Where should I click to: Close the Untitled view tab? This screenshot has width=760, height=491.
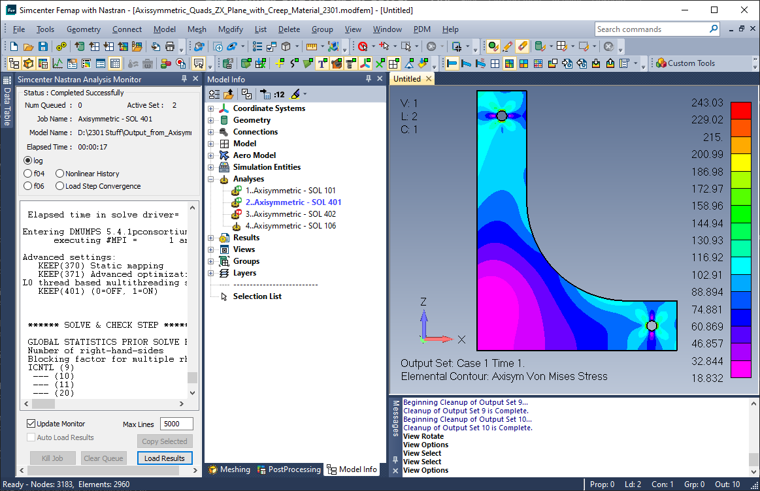[428, 79]
